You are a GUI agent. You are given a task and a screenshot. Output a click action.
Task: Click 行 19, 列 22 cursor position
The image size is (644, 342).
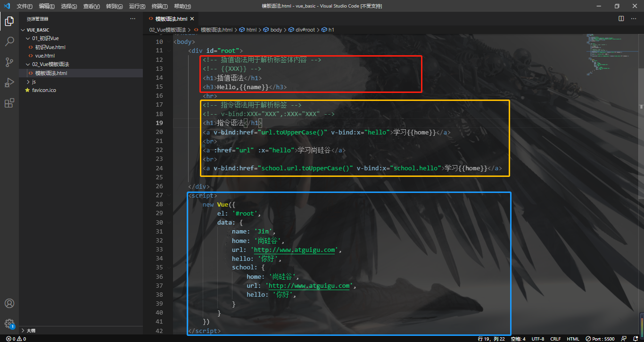click(490, 339)
